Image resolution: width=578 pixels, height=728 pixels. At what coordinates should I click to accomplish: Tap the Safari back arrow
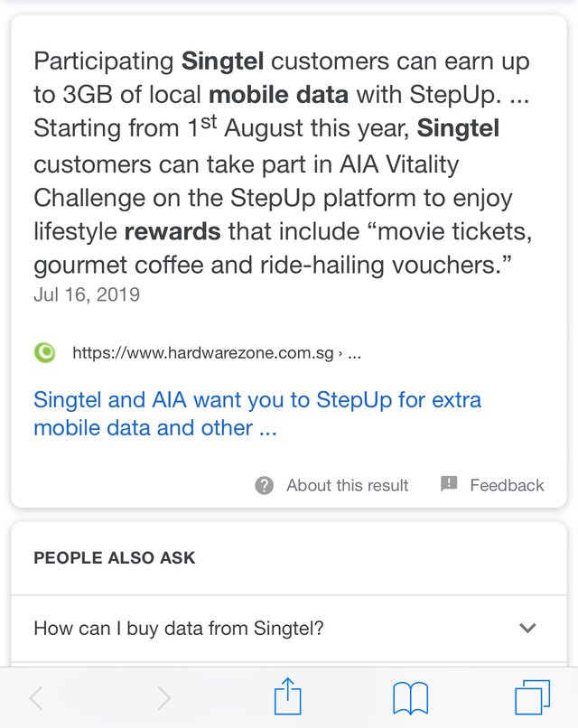click(x=37, y=698)
